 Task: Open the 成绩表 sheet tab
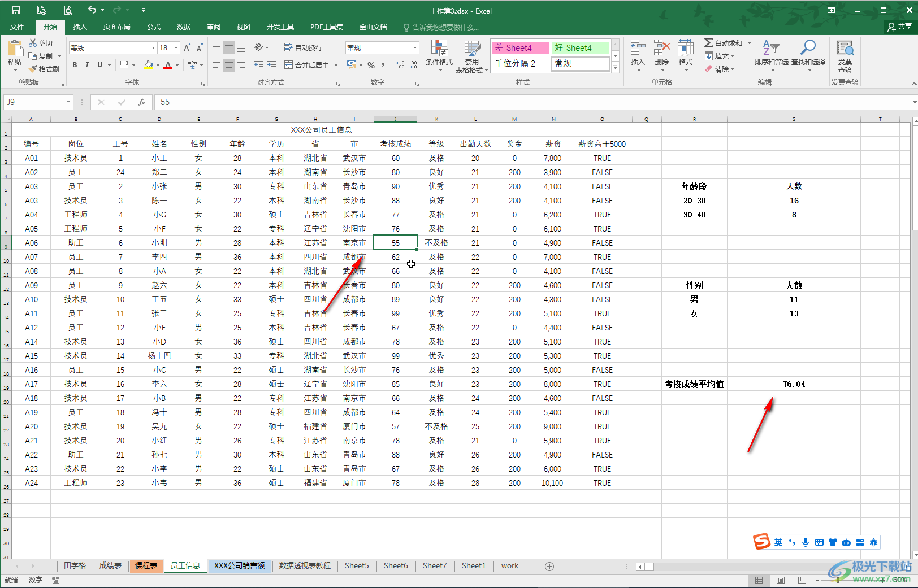(110, 565)
